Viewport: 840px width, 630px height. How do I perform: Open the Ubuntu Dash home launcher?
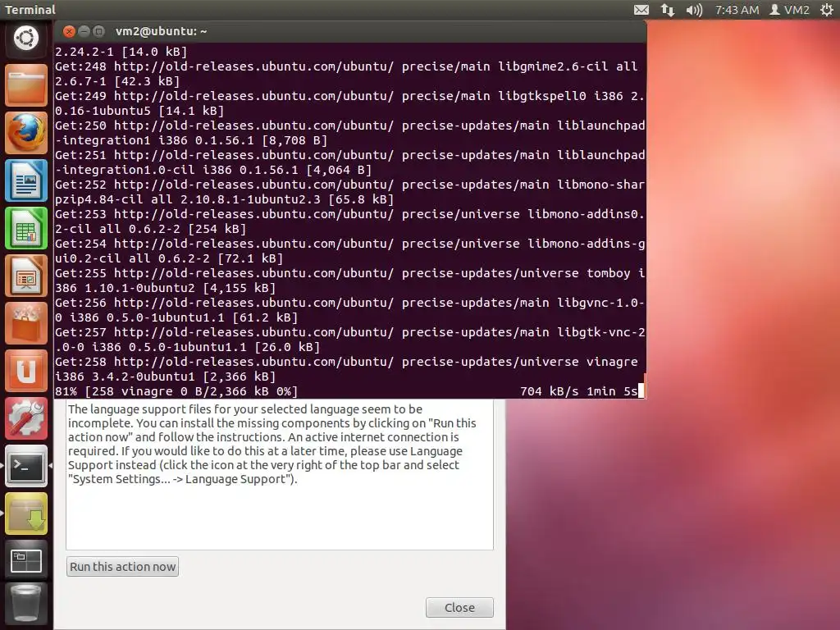coord(25,39)
